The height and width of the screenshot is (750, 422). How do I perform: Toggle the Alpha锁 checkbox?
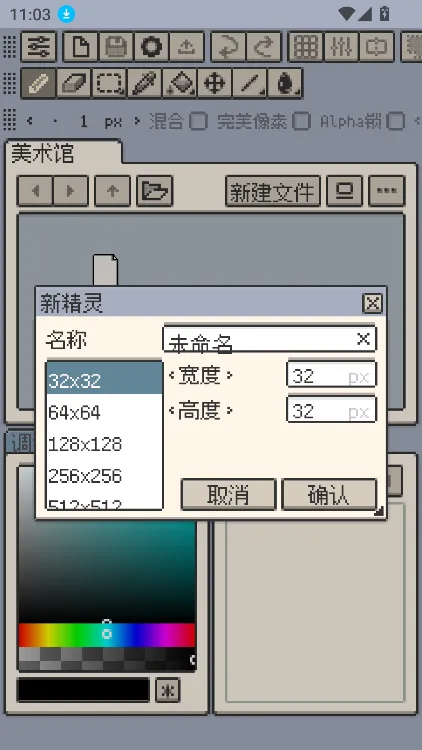[x=395, y=121]
